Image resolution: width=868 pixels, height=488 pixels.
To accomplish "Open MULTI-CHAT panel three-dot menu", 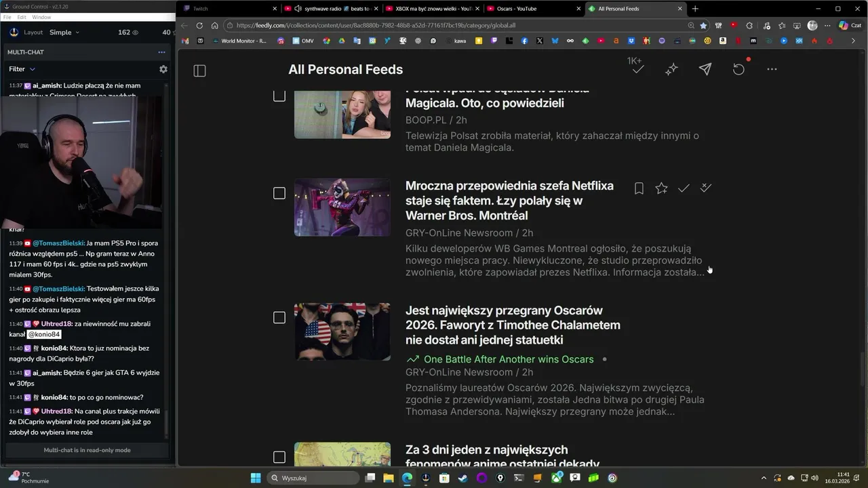I will click(161, 52).
